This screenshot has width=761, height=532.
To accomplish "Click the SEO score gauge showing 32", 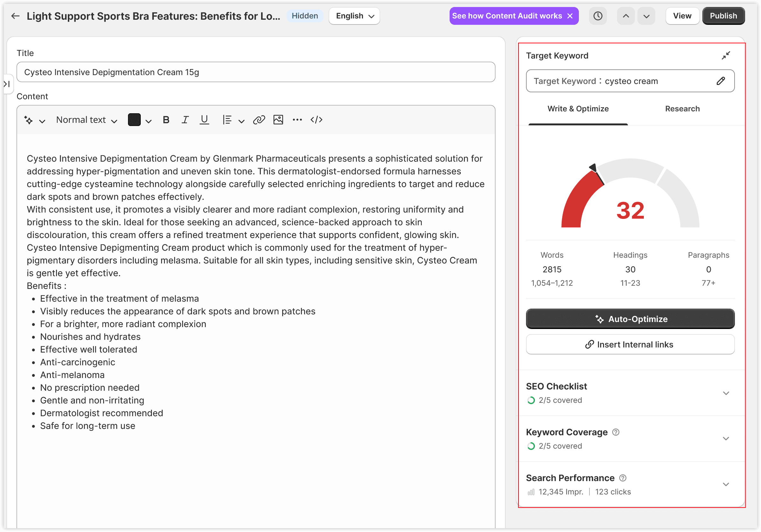I will coord(630,194).
